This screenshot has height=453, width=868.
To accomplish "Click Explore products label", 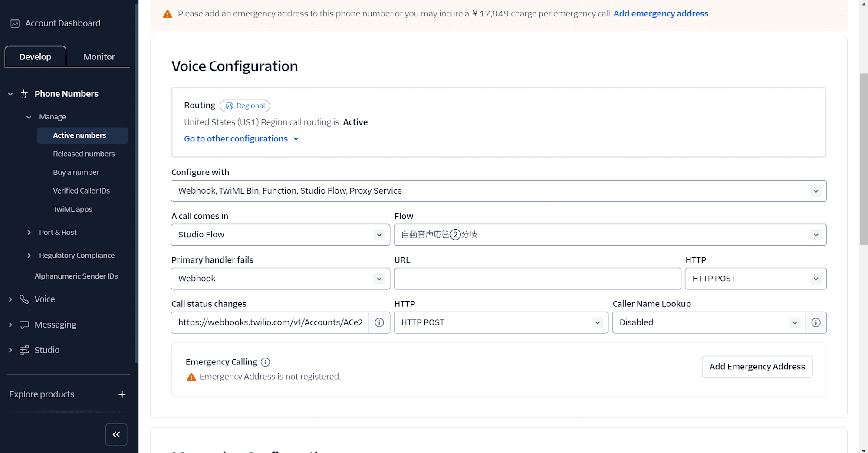I will [x=42, y=394].
